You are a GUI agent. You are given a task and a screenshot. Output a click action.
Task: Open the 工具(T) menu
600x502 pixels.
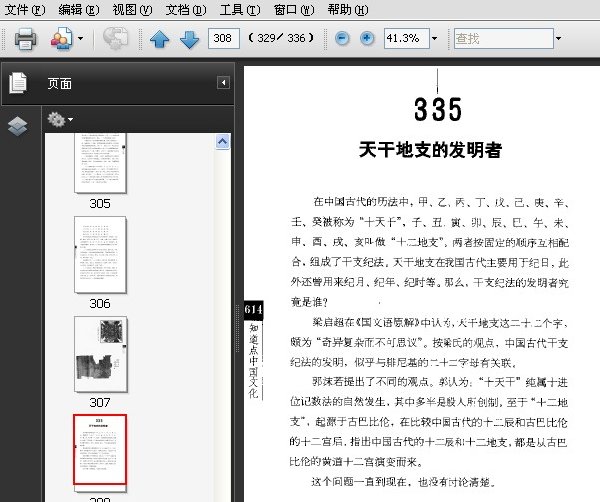coord(240,9)
